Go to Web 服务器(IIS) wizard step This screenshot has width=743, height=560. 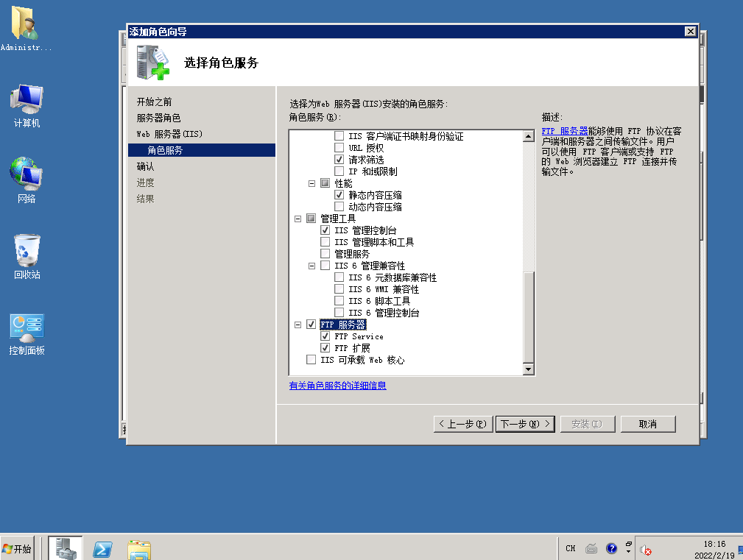click(169, 134)
